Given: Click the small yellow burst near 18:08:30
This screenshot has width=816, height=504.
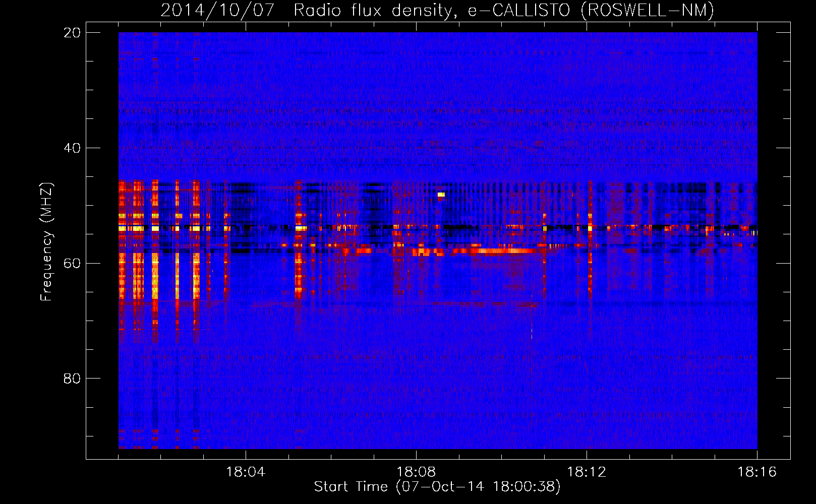Looking at the screenshot, I should coord(441,194).
